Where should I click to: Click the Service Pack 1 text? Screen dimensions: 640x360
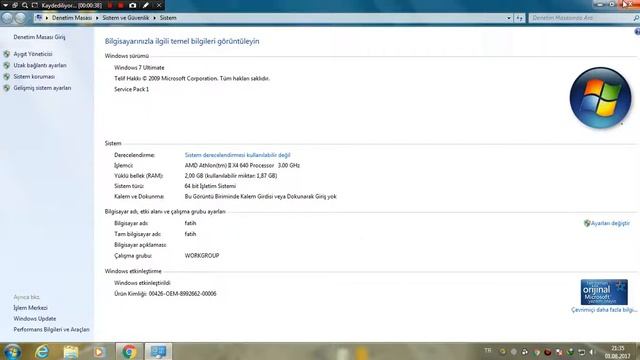[131, 89]
